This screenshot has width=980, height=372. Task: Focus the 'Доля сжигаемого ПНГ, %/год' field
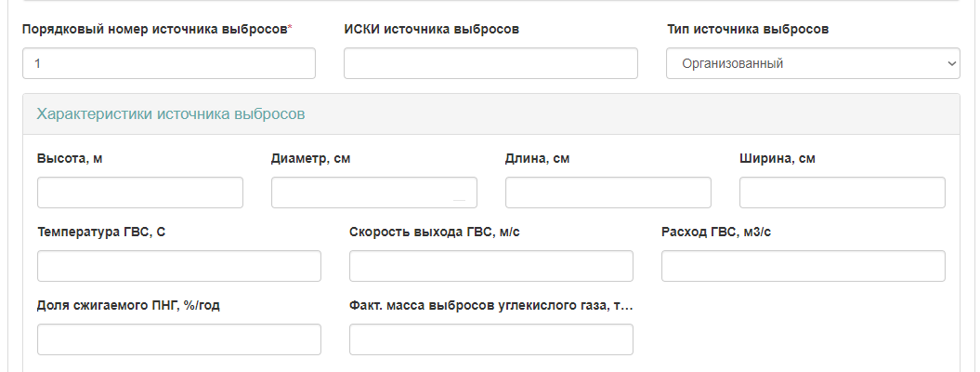click(179, 339)
